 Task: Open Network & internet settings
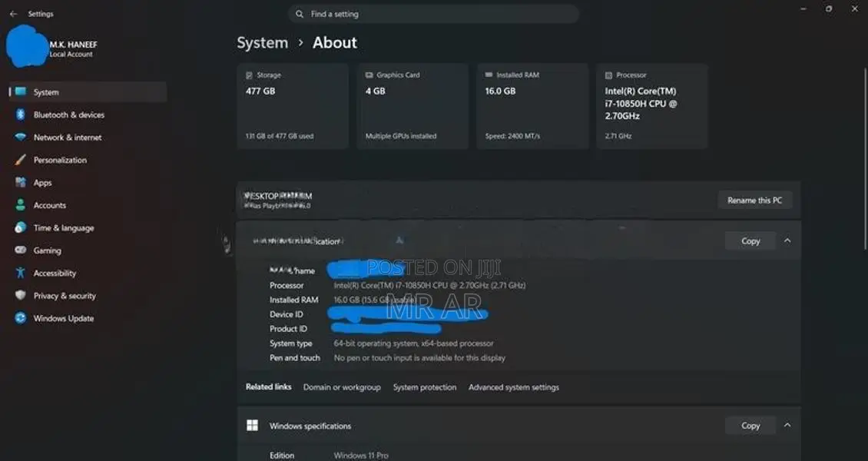(68, 138)
